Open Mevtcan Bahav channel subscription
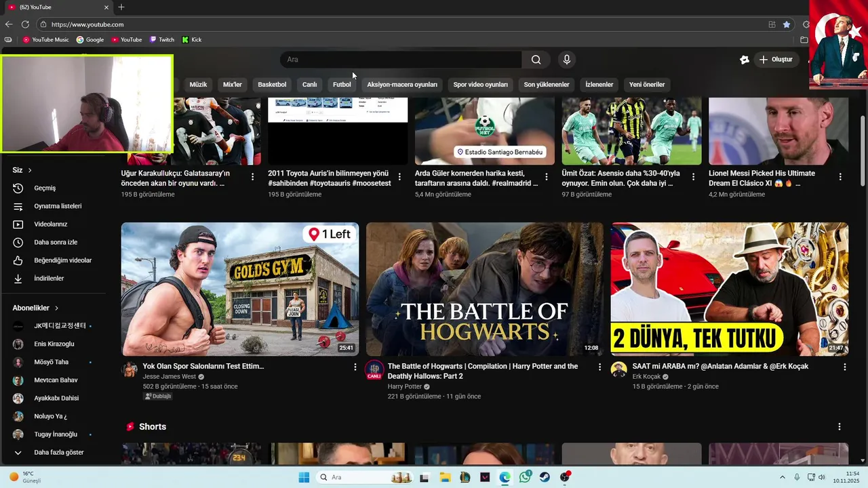The height and width of the screenshot is (488, 868). point(54,380)
